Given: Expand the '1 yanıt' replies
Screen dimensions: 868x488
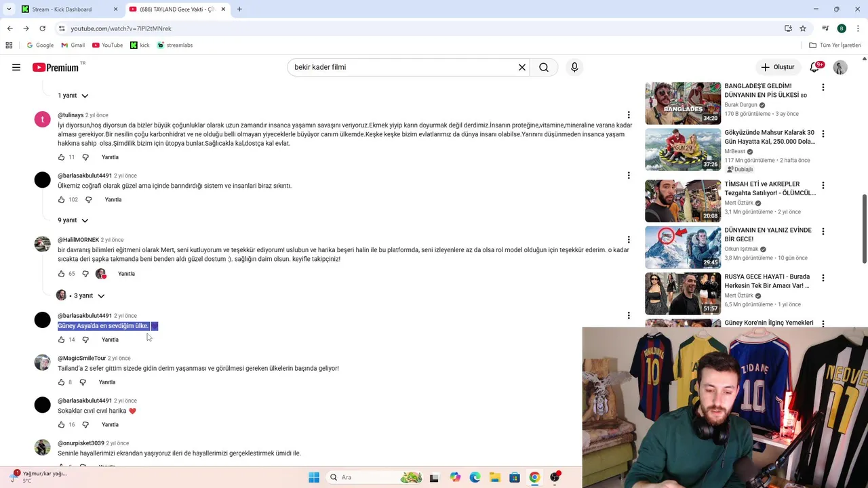Looking at the screenshot, I should [x=73, y=96].
